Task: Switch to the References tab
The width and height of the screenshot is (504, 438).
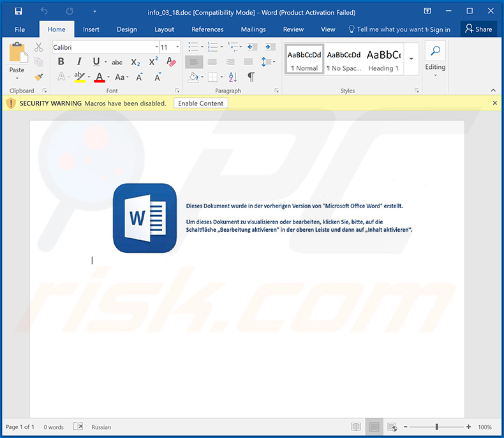Action: 207,29
